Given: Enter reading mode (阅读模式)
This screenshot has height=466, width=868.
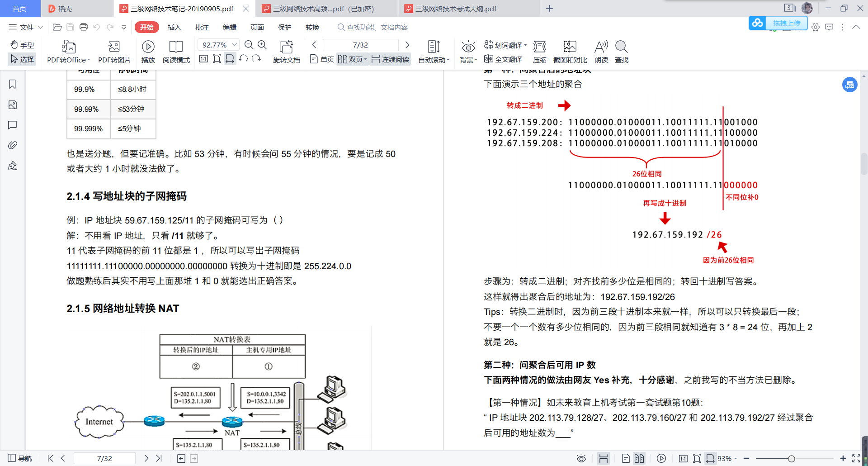Looking at the screenshot, I should (x=176, y=52).
